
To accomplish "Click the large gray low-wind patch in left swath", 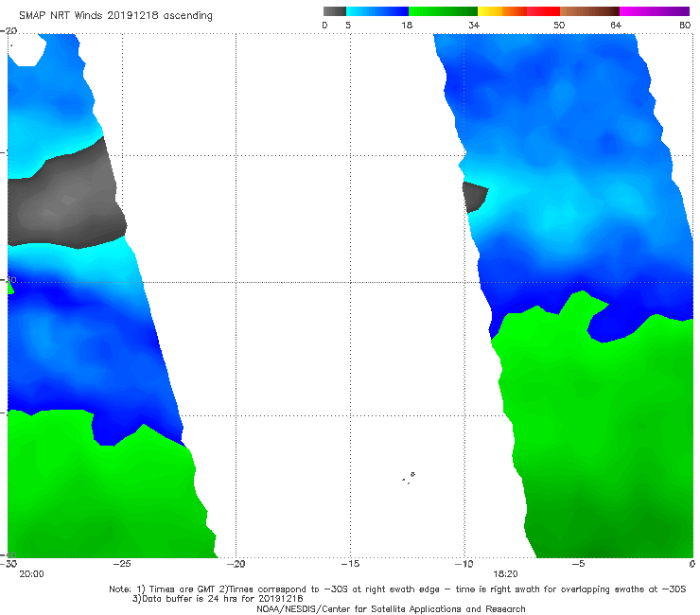I will (x=67, y=199).
